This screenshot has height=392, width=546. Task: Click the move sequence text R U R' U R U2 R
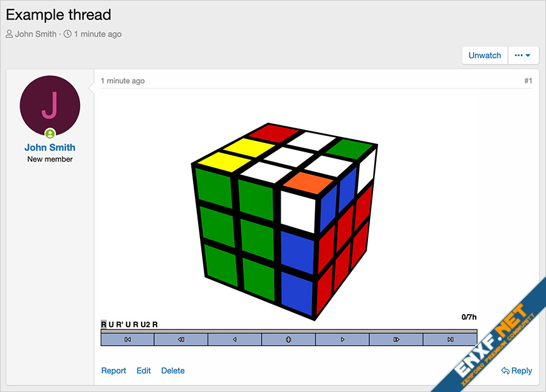pos(129,325)
